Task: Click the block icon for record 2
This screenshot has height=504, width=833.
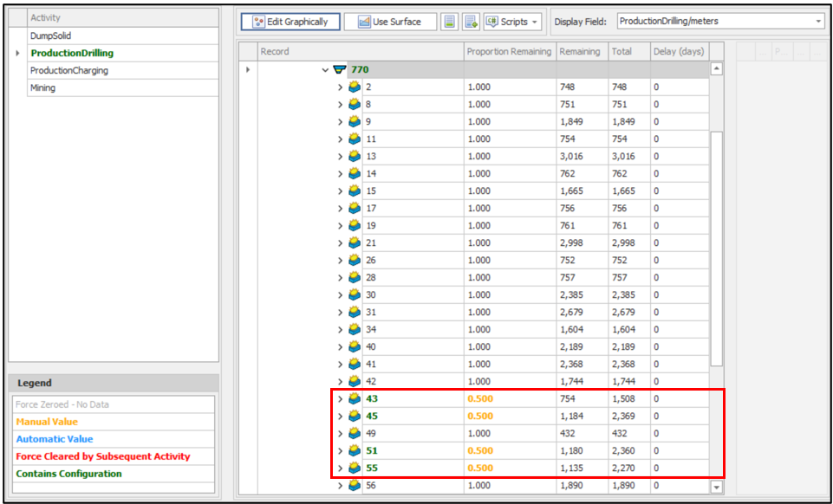Action: (x=355, y=87)
